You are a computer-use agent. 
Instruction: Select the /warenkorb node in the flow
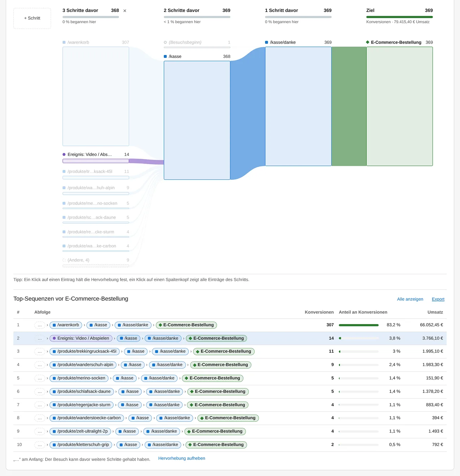[x=96, y=96]
